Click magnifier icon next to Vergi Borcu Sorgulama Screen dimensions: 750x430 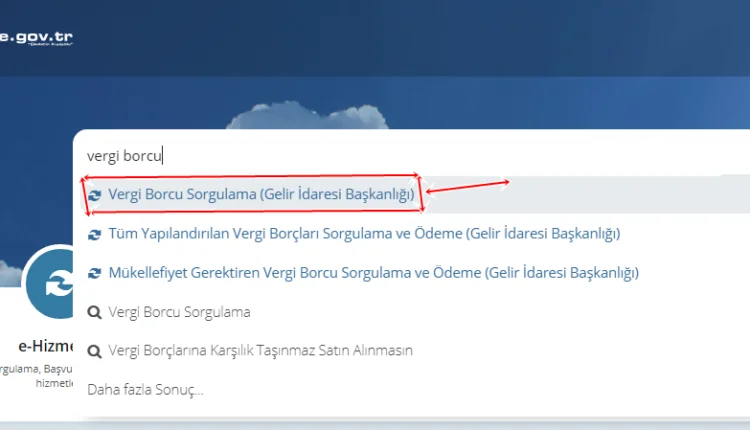tap(95, 313)
